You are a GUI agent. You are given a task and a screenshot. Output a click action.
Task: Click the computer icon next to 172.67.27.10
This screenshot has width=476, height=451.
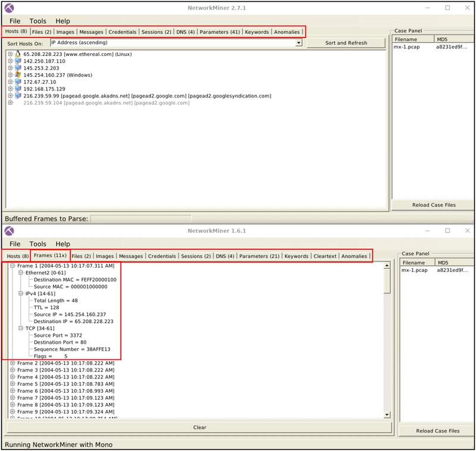18,82
